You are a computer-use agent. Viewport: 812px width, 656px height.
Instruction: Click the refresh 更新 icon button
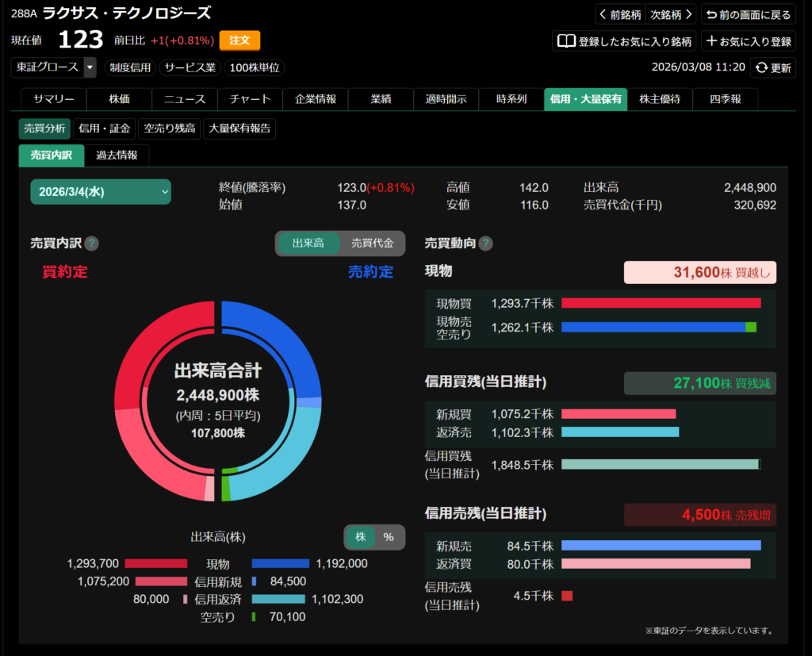[773, 67]
